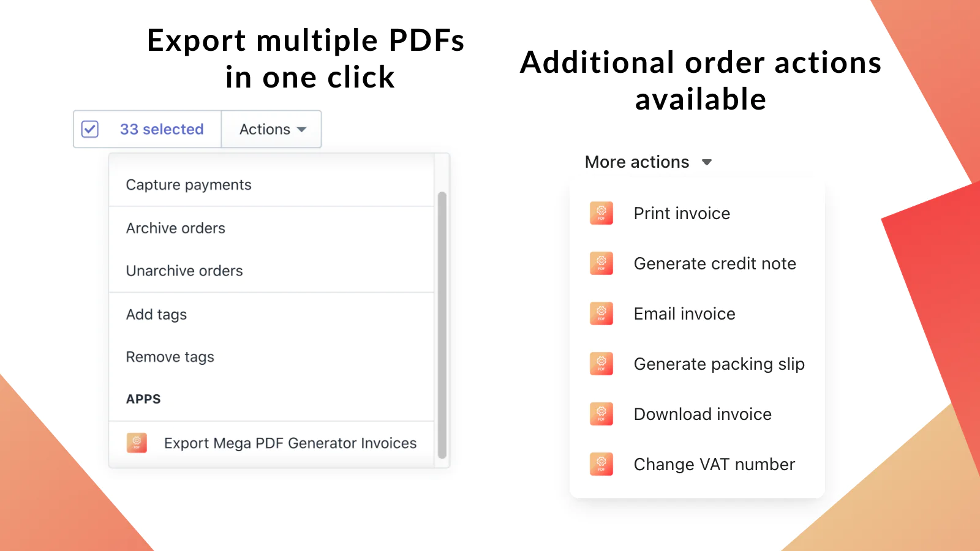This screenshot has height=551, width=980.
Task: Uncheck the select-all orders checkbox
Action: (x=90, y=129)
